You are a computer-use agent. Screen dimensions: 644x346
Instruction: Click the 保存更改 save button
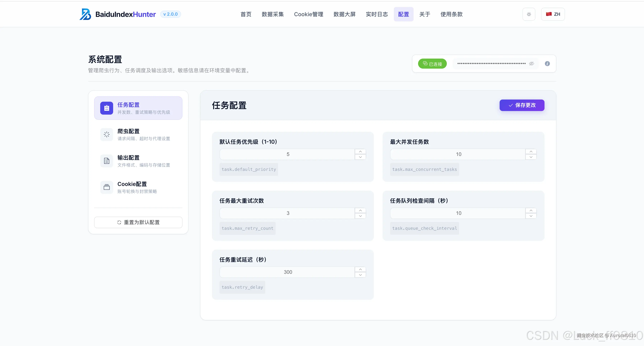point(522,105)
